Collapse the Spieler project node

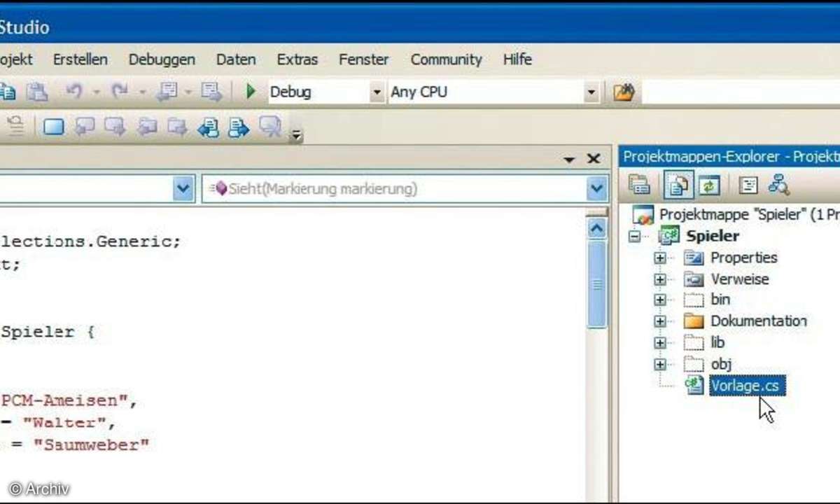635,237
